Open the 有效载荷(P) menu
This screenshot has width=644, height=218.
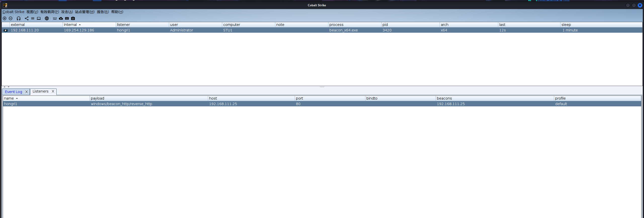pyautogui.click(x=50, y=12)
